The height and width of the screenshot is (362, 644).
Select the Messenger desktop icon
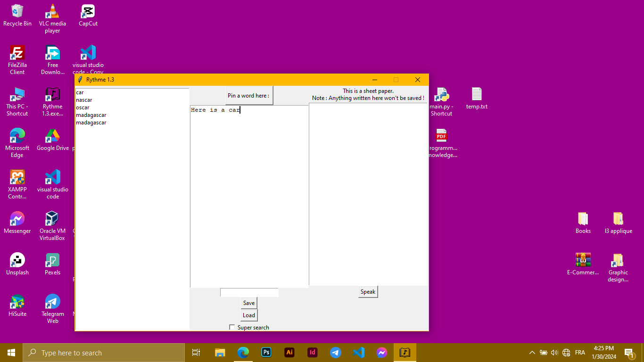click(x=17, y=222)
